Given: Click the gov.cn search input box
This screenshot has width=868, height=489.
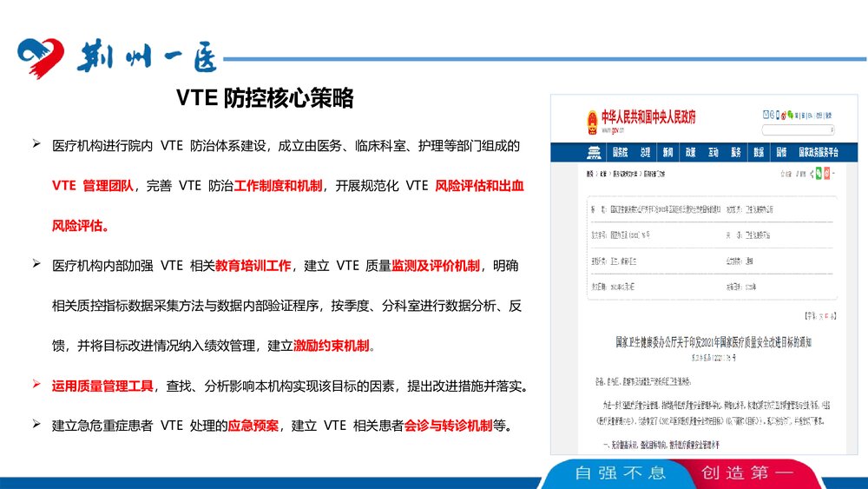Looking at the screenshot, I should (798, 129).
